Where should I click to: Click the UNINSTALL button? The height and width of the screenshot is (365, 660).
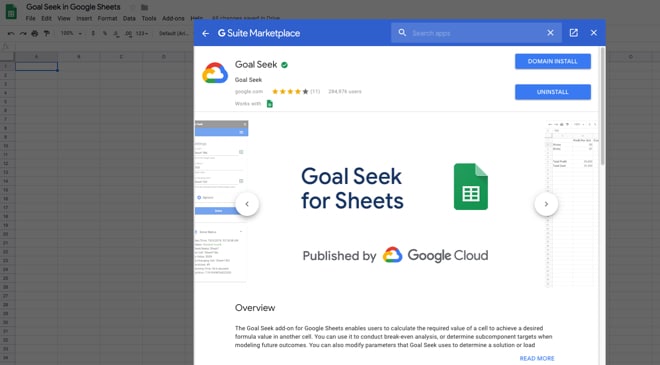click(553, 92)
